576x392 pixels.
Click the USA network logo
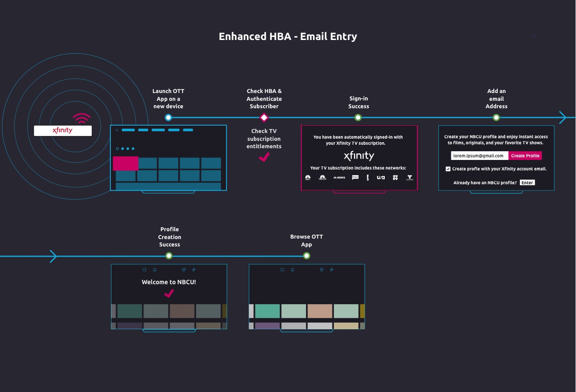point(381,177)
